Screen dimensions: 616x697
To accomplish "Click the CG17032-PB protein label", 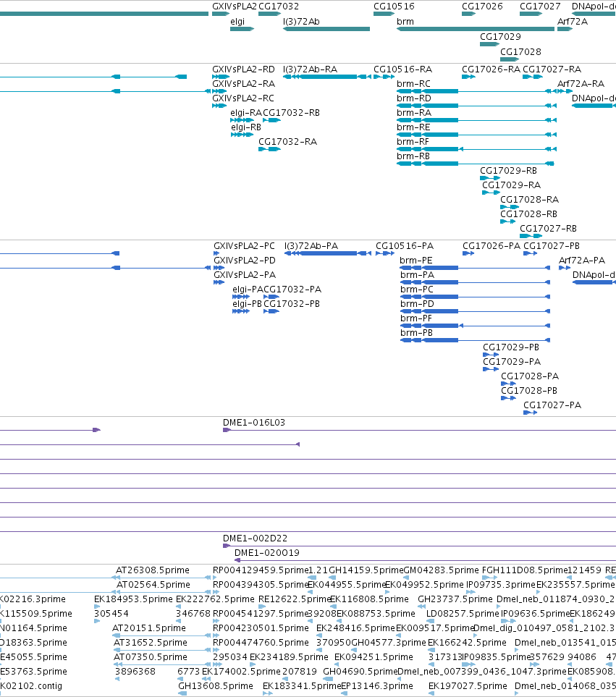I will pyautogui.click(x=292, y=304).
